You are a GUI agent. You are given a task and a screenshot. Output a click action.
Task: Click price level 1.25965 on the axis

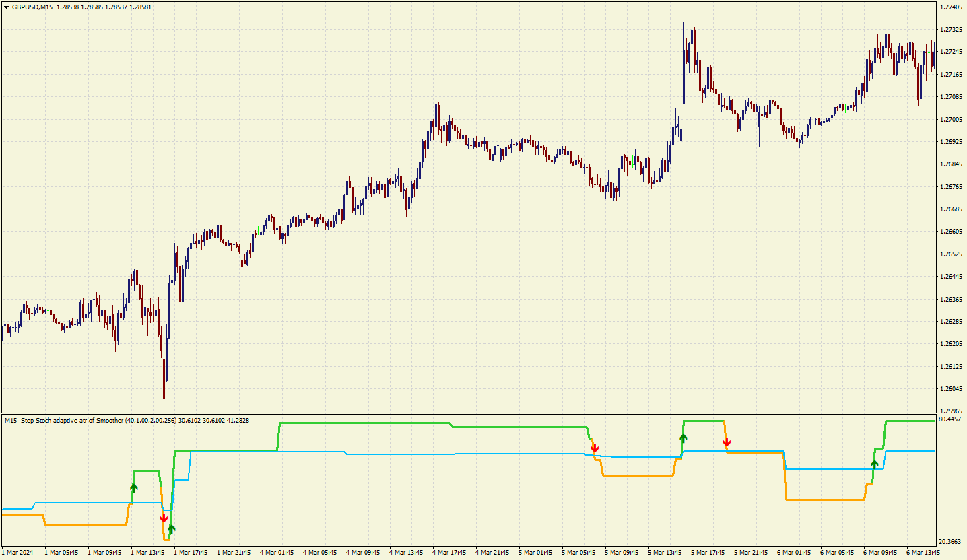tap(951, 411)
